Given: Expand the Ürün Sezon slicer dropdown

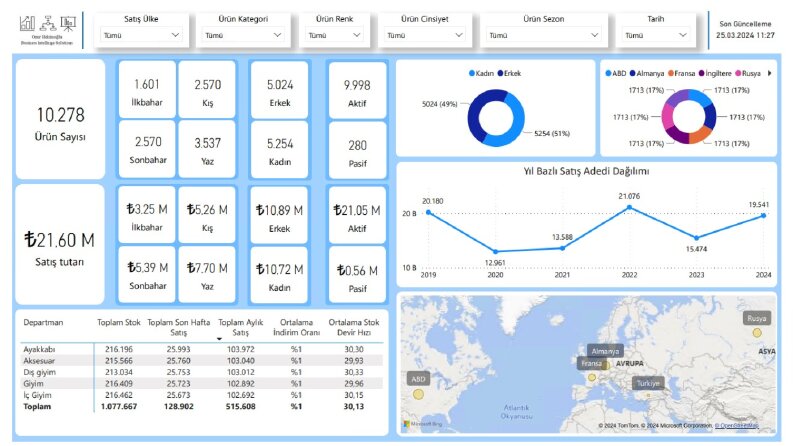Looking at the screenshot, I should tap(543, 35).
